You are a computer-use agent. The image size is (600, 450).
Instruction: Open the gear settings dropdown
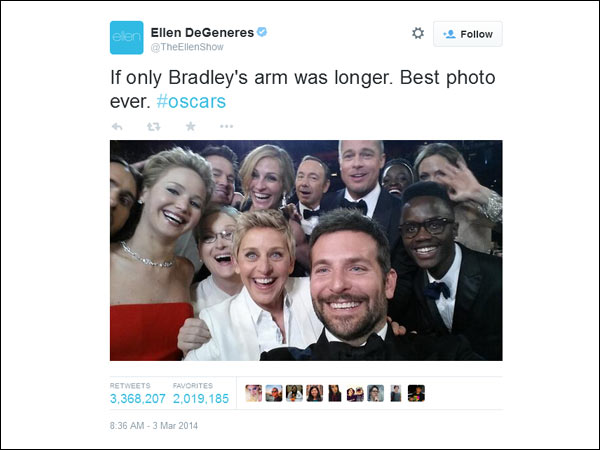(x=418, y=33)
